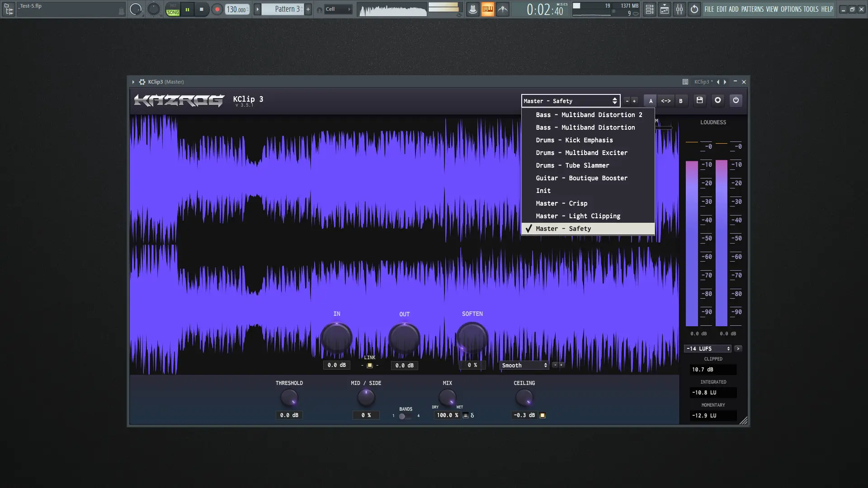The height and width of the screenshot is (488, 868).
Task: Select the Drums - Tube Slammer preset
Action: pyautogui.click(x=572, y=165)
